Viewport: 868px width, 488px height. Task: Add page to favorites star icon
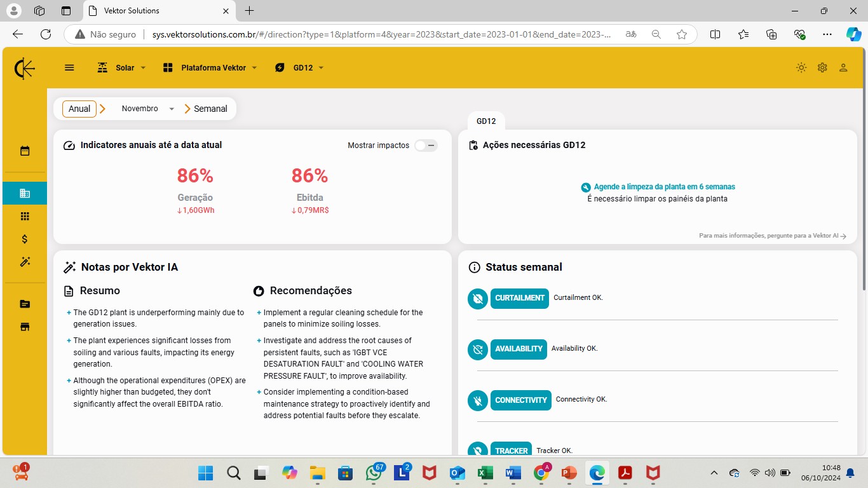pos(682,34)
